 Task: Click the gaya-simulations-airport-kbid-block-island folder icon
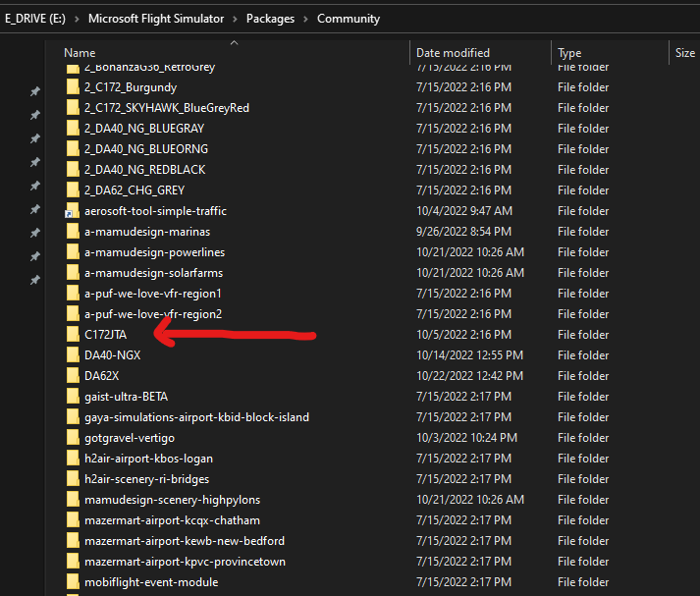[x=73, y=417]
